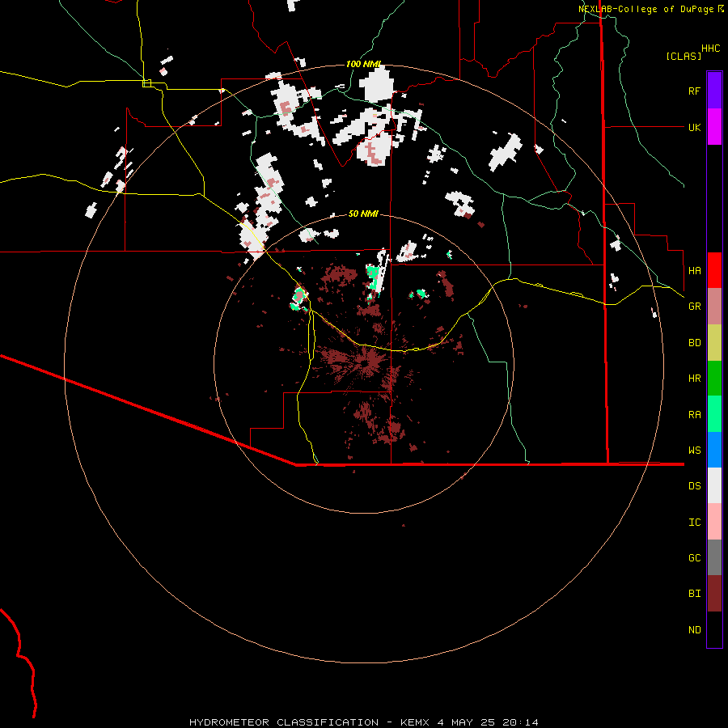The image size is (728, 728).
Task: Click the light pink IC legend swatch
Action: (x=714, y=522)
